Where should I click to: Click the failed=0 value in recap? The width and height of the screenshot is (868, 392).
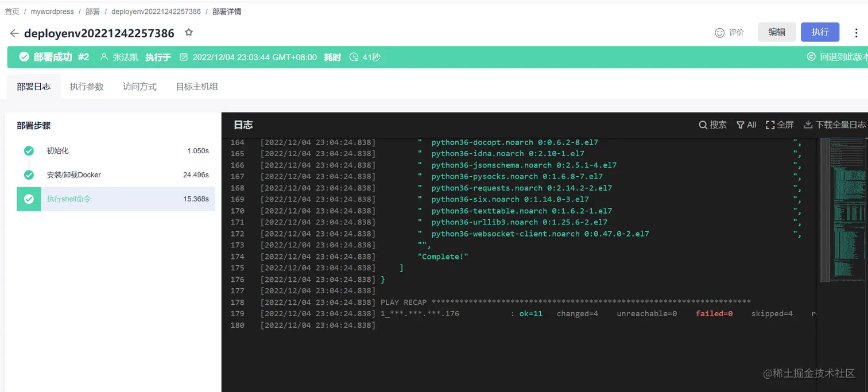pyautogui.click(x=714, y=314)
